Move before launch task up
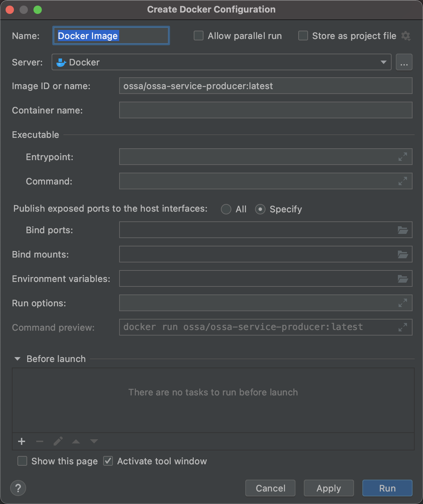 coord(76,441)
